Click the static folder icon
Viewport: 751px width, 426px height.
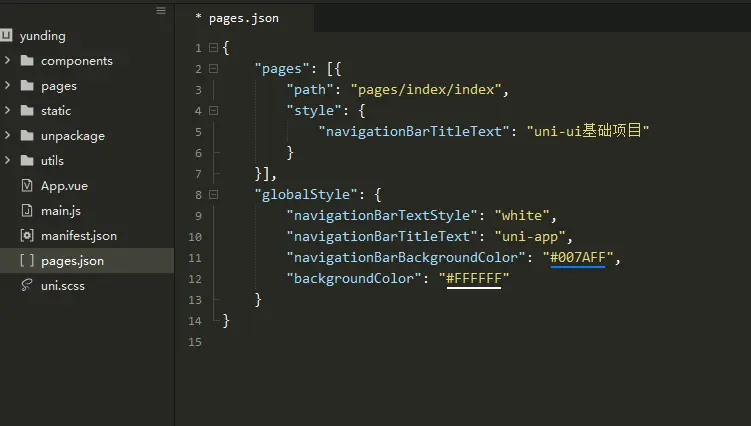[x=27, y=110]
